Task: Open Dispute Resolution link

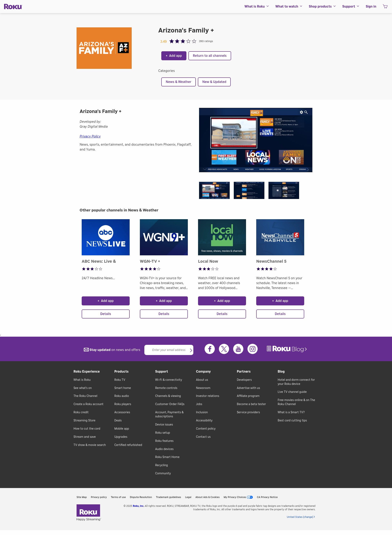Action: tap(141, 497)
